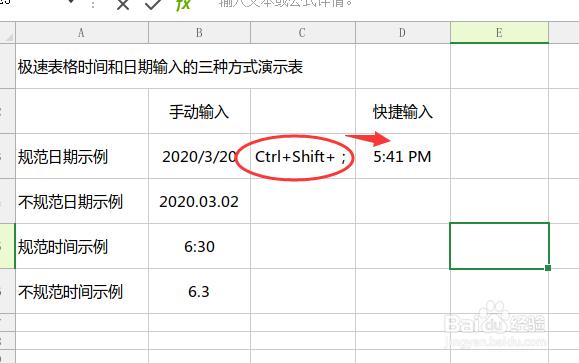Select column D header
Image resolution: width=579 pixels, height=363 pixels.
[403, 33]
